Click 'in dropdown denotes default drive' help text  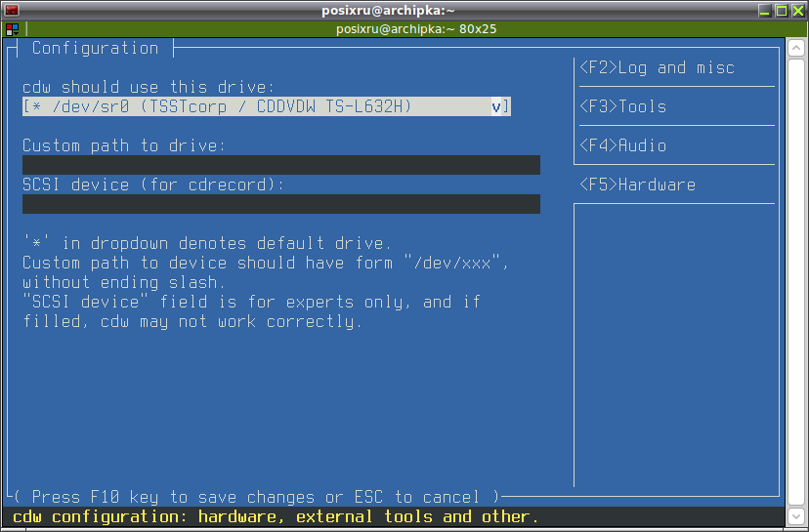[x=207, y=243]
